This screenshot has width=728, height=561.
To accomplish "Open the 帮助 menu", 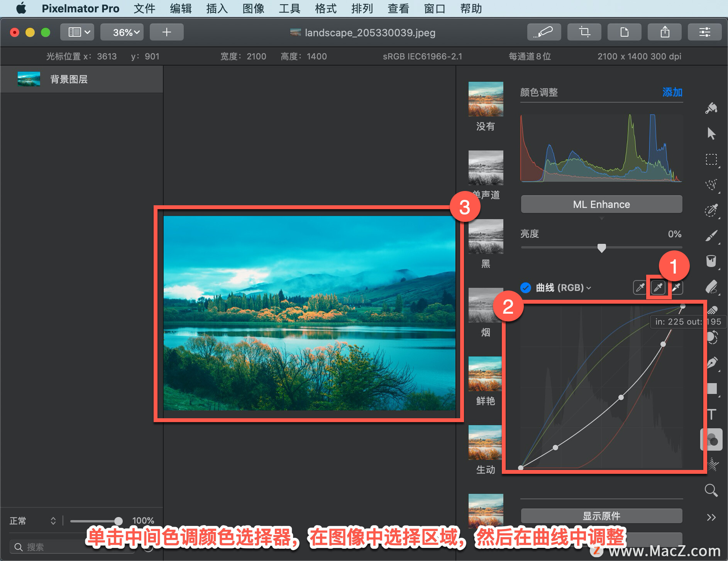I will pyautogui.click(x=471, y=8).
